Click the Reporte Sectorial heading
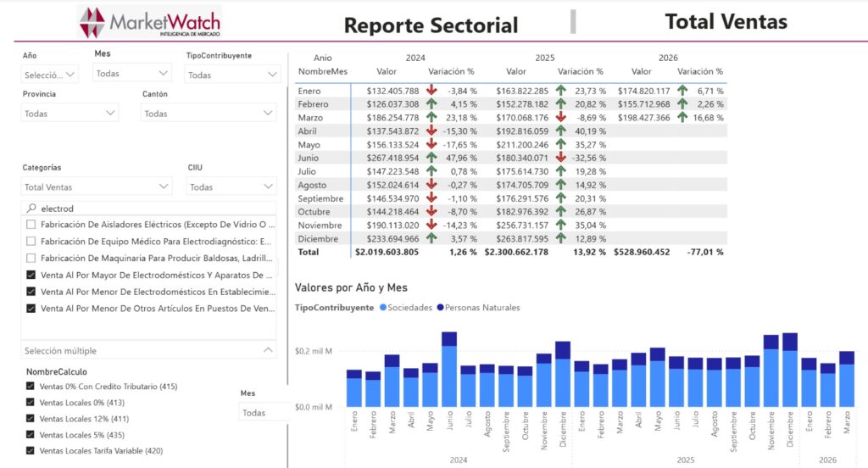 tap(431, 25)
